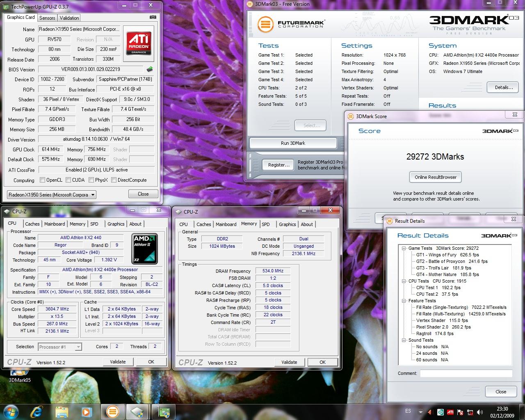
Task: Open the Radeon X1950 GPU selection dropdown
Action: click(52, 194)
